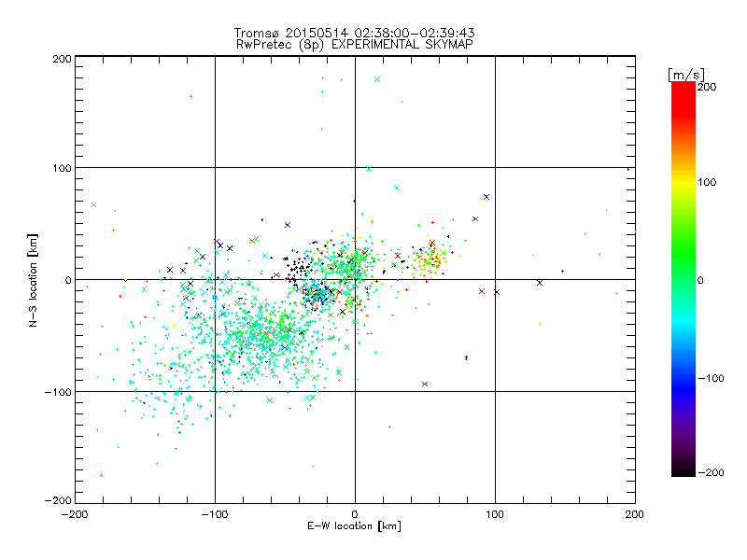Click the x-axis tick label '0'
This screenshot has height=560, width=747.
(355, 514)
